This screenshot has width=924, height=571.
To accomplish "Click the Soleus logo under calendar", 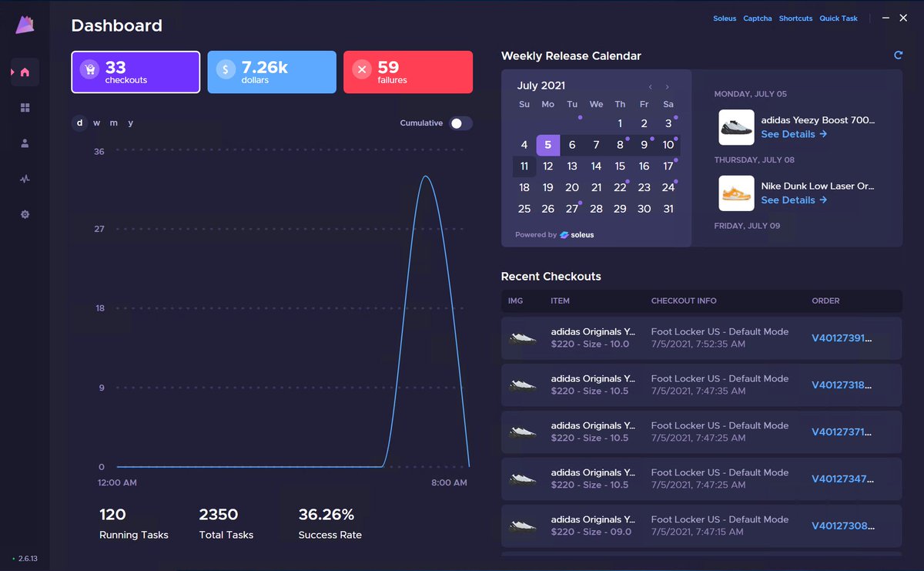I will point(577,235).
